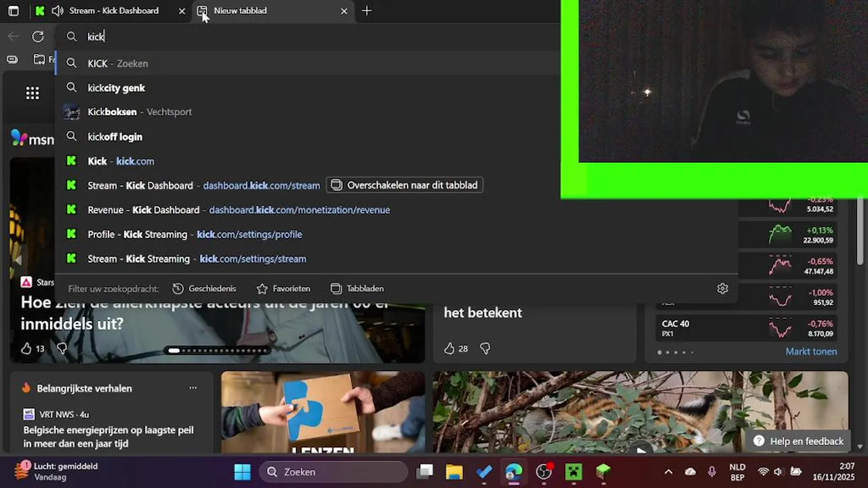Open the Kick - kick.com suggestion
The image size is (868, 488).
pos(397,161)
